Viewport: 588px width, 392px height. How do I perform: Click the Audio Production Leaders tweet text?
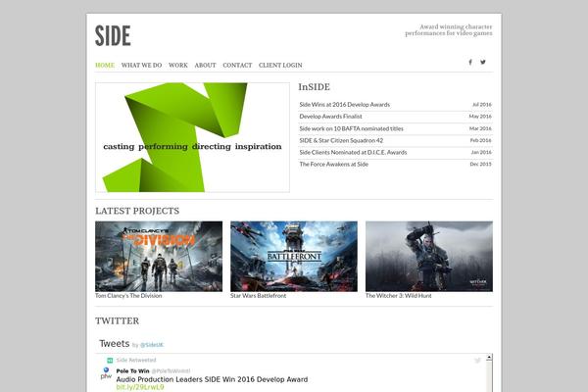tap(212, 379)
